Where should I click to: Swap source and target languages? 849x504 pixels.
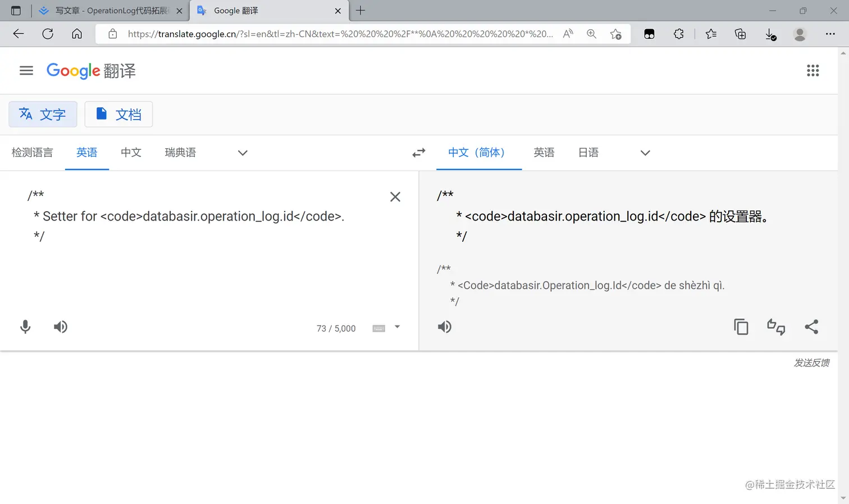[419, 153]
